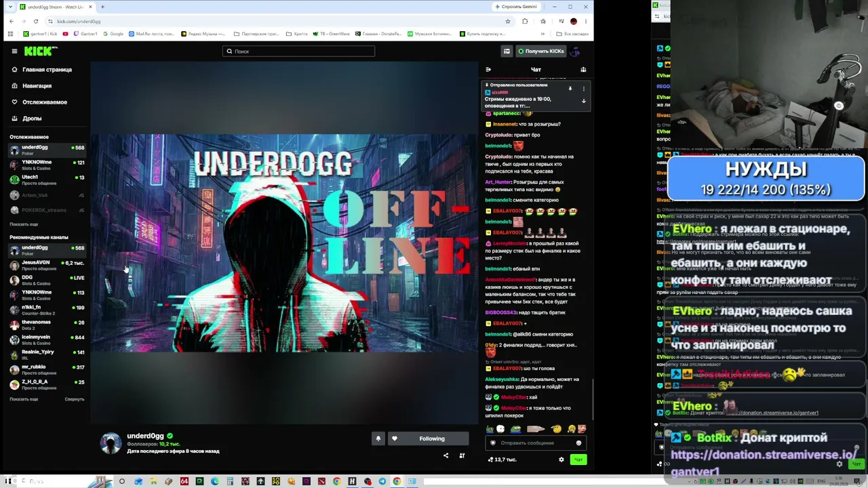Insert the white ghost emote from quick emotes
868x488 pixels.
(500, 428)
